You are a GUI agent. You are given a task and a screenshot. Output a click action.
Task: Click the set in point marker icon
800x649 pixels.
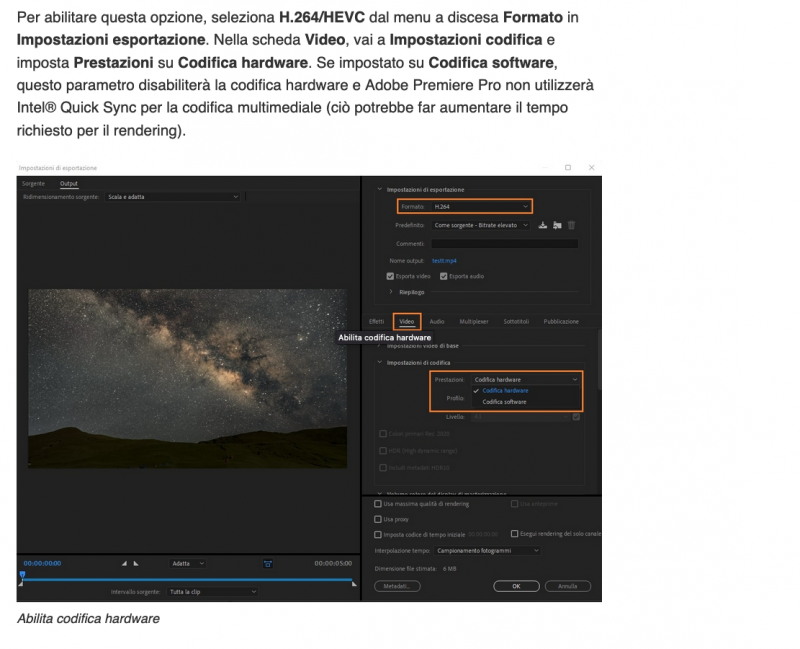[125, 563]
